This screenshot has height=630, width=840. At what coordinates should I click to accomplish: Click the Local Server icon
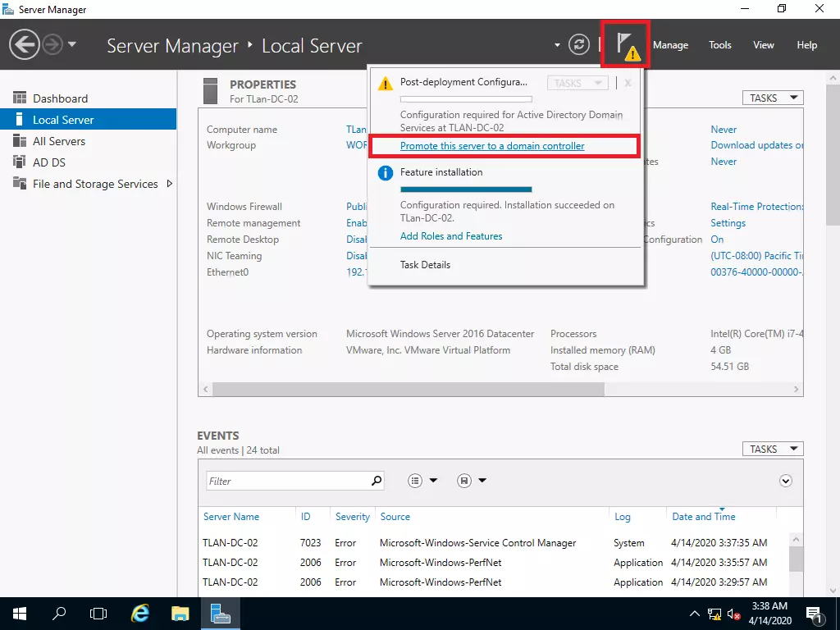coord(20,119)
